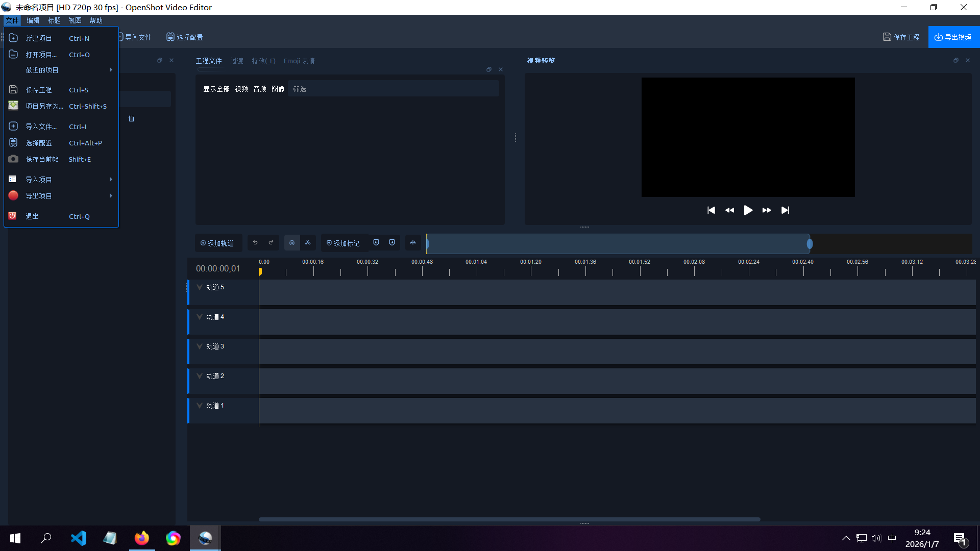
Task: Open the 编辑 menu
Action: tap(33, 20)
